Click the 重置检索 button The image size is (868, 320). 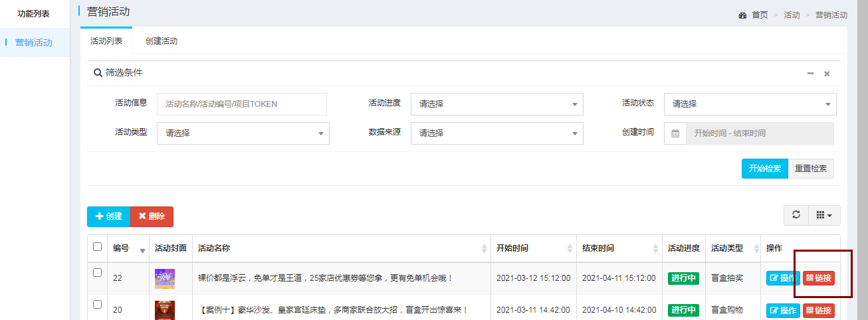click(x=811, y=169)
